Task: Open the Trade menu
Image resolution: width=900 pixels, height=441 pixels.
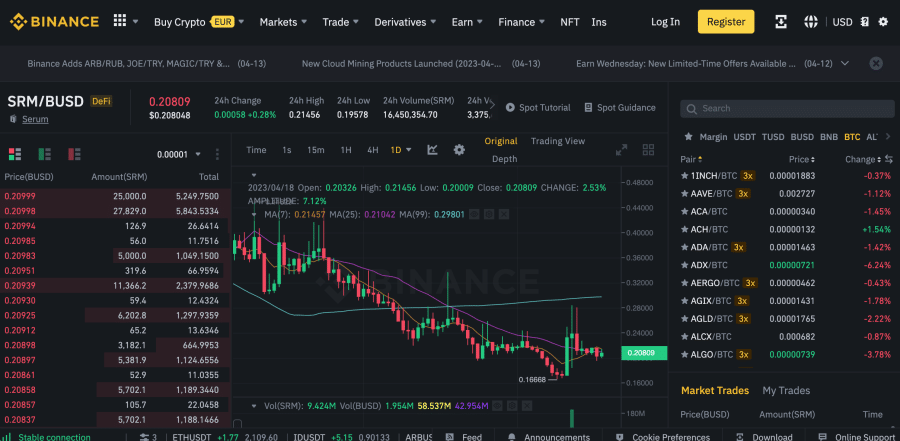Action: point(340,22)
